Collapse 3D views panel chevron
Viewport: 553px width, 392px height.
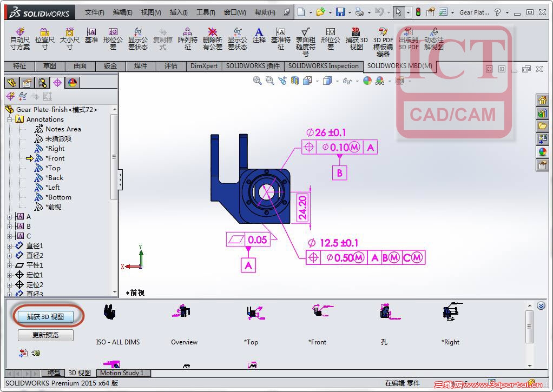click(541, 305)
